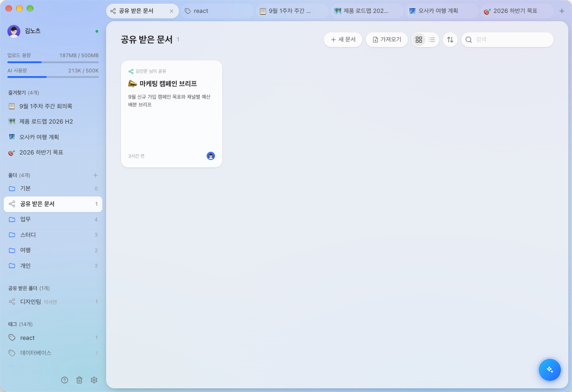Collapse the 태그 section header

(20, 324)
